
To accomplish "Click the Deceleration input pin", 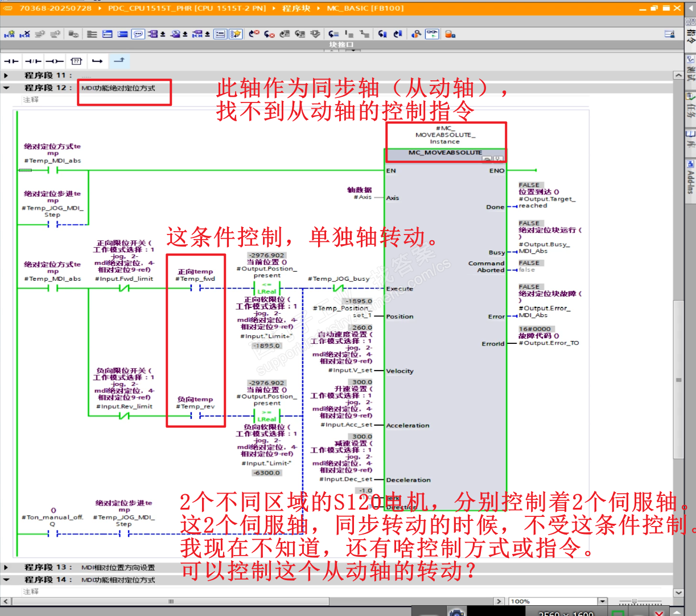I will coord(408,481).
